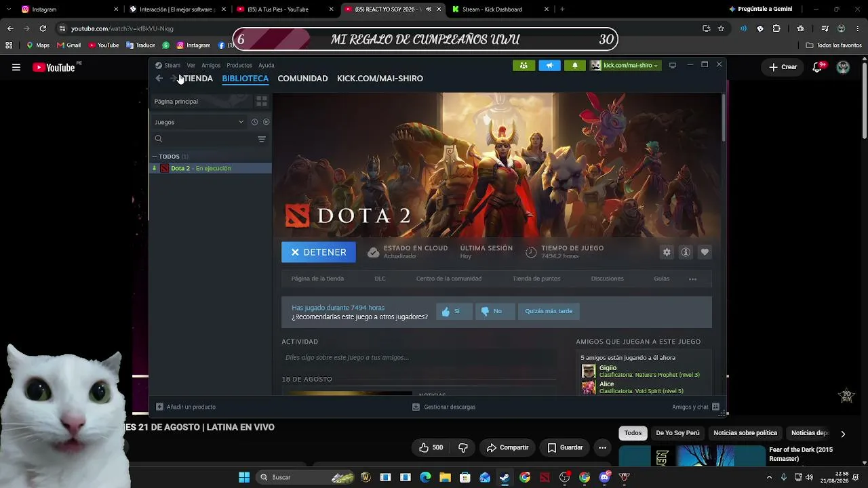
Task: Open the Productos menu in Steam
Action: (239, 66)
